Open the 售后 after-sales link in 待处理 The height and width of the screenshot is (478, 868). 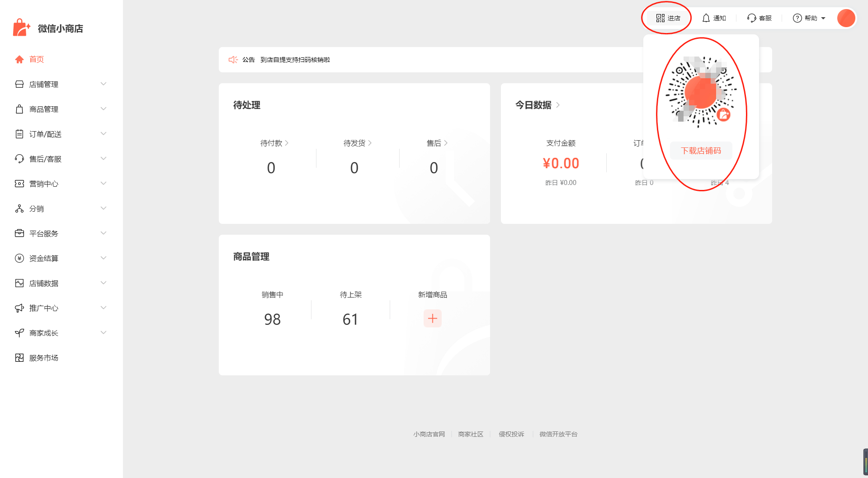coord(437,143)
